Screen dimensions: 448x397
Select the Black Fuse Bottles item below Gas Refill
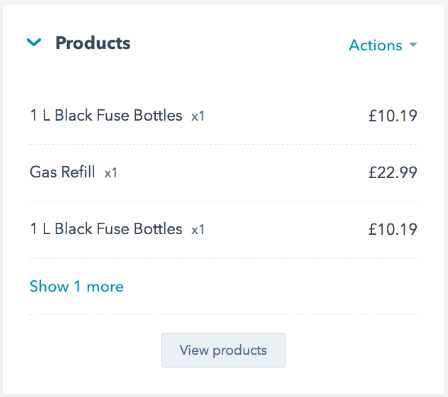point(106,229)
